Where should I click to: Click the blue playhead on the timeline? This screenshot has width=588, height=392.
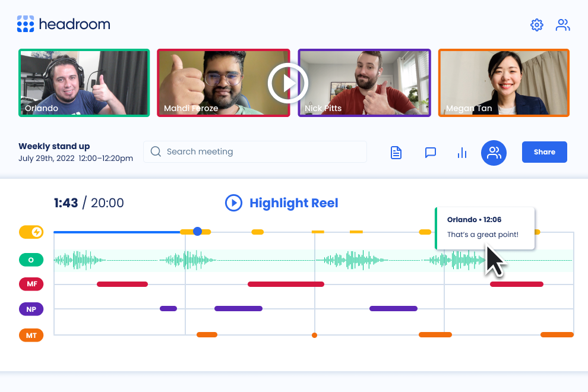[197, 232]
